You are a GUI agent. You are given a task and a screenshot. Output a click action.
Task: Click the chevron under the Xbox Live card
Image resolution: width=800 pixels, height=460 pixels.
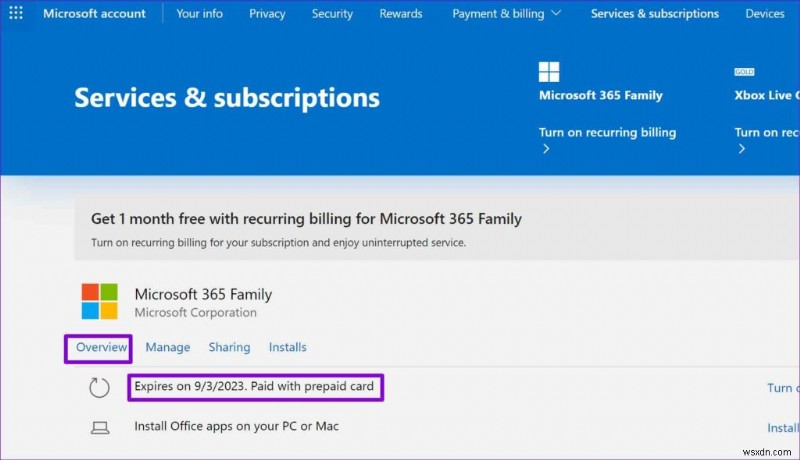click(x=742, y=149)
